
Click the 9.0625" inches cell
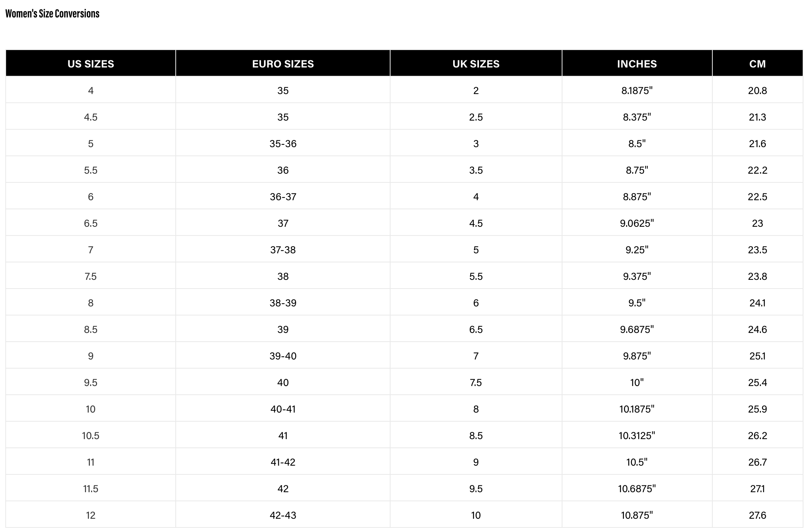click(637, 223)
